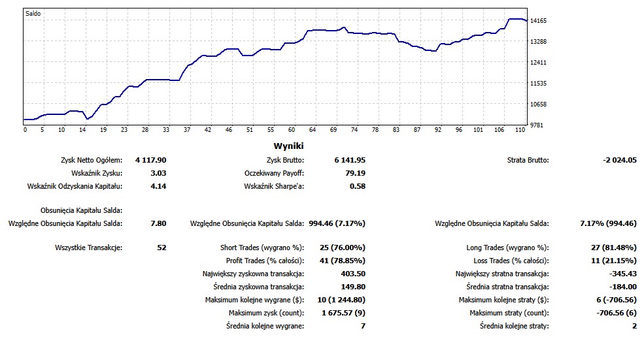
Task: Click the Zysk Netto Ogółem value 4 117.90
Action: point(150,160)
